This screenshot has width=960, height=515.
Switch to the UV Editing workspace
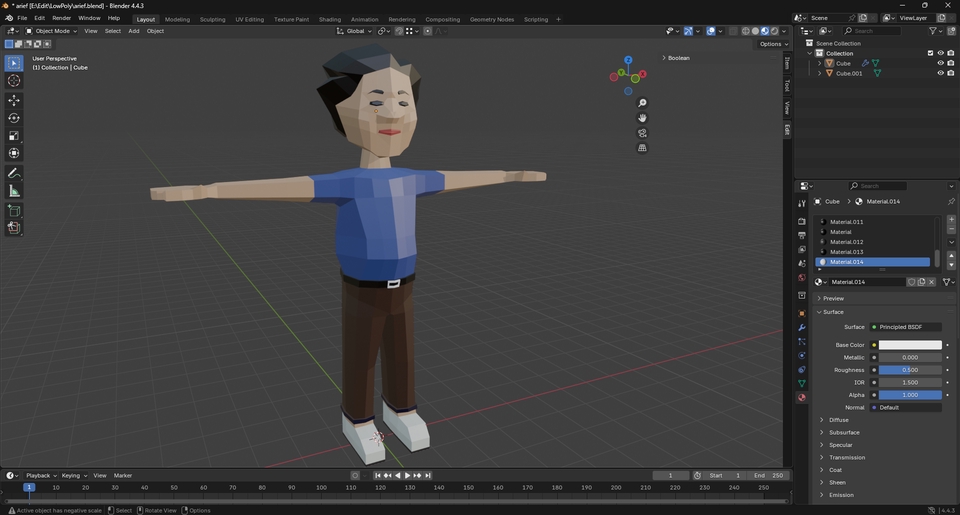tap(250, 20)
